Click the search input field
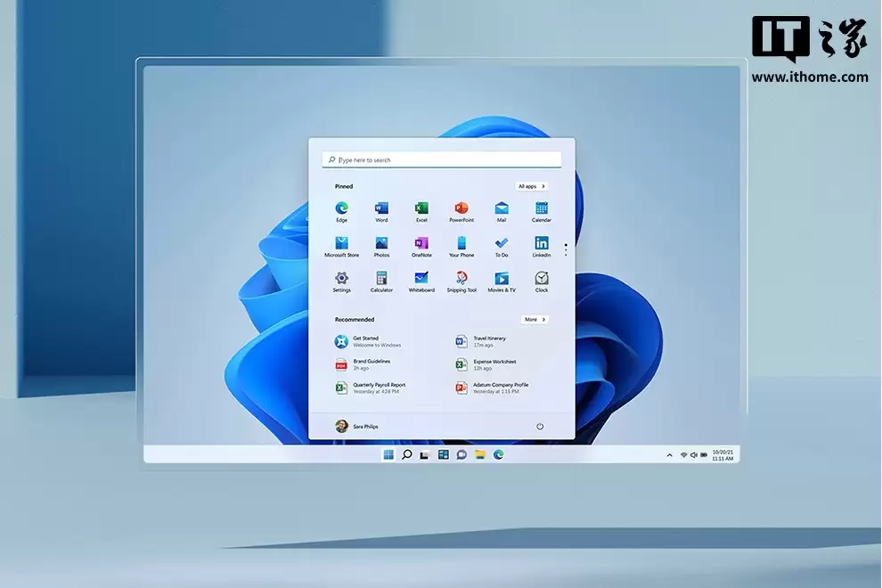Viewport: 882px width, 588px height. tap(441, 159)
